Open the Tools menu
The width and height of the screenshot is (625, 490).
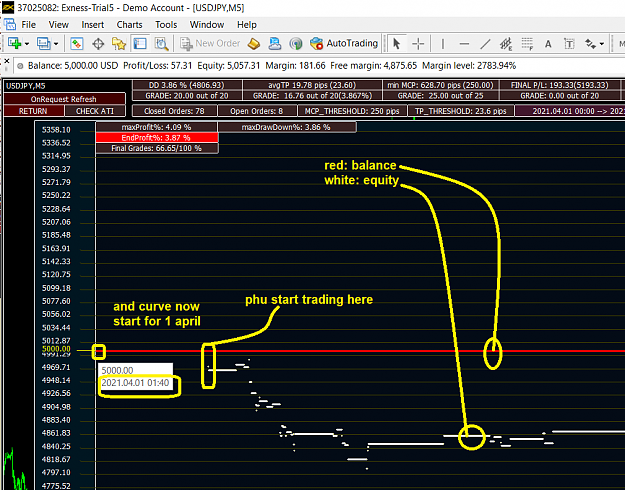pyautogui.click(x=166, y=25)
